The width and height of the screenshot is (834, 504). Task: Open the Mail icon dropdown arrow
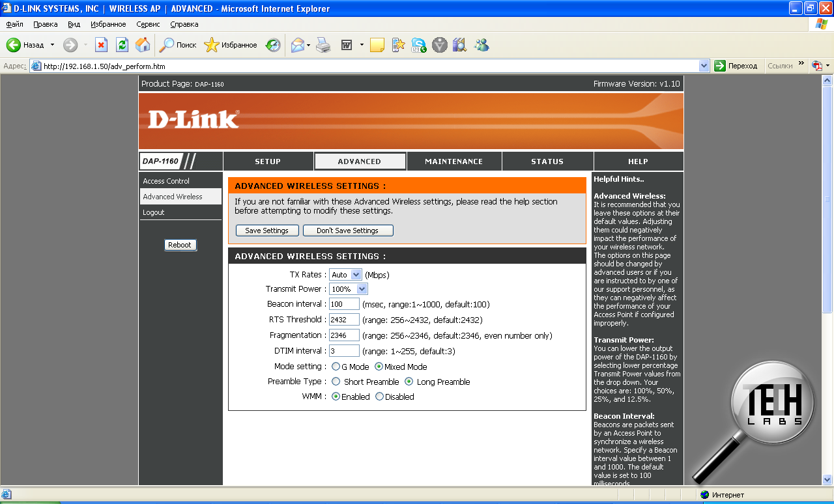point(309,45)
